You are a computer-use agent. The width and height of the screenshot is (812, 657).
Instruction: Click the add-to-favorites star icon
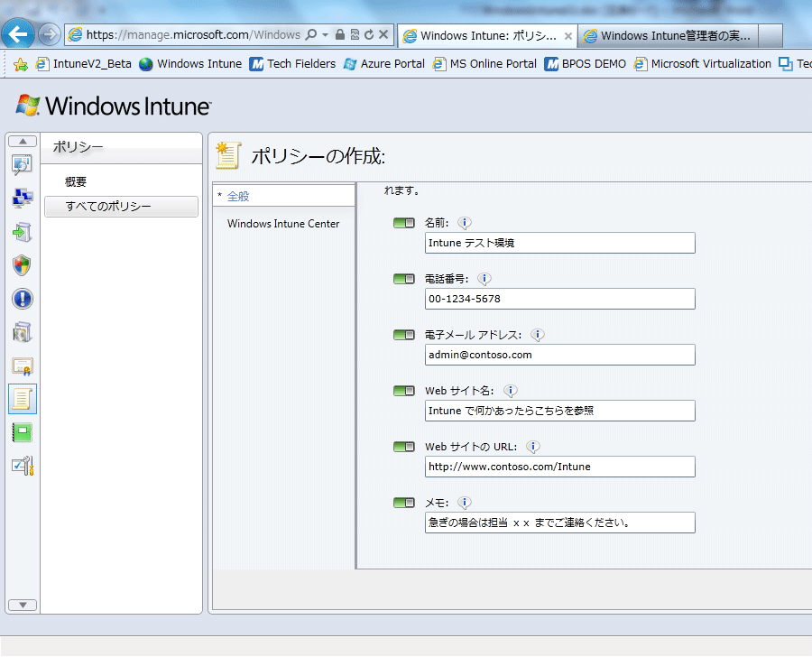click(20, 64)
